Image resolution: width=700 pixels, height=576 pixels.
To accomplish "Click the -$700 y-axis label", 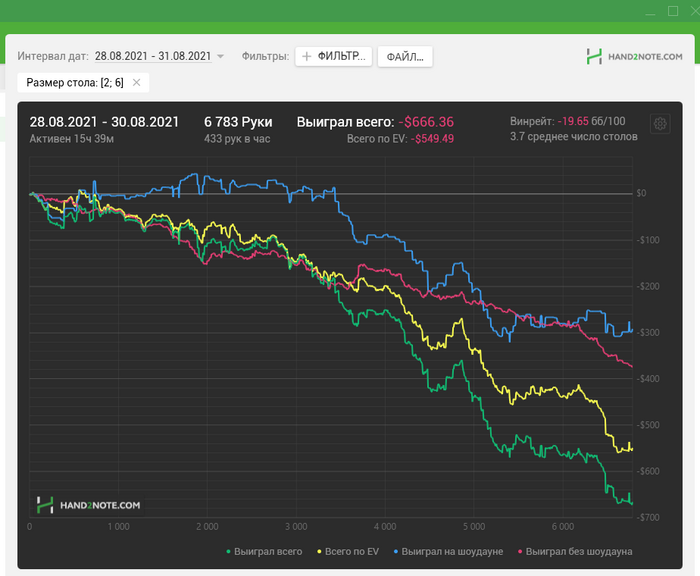I will coord(648,517).
